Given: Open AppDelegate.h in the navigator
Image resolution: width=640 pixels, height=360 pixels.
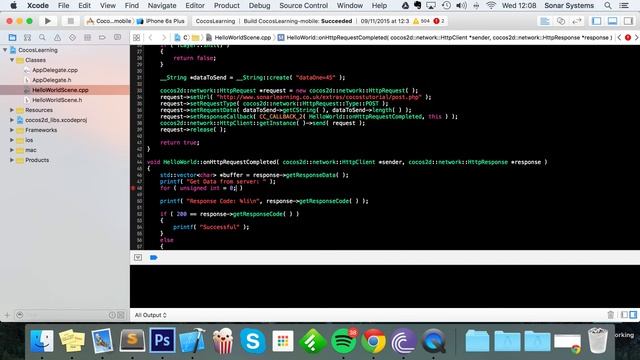Looking at the screenshot, I should point(51,80).
